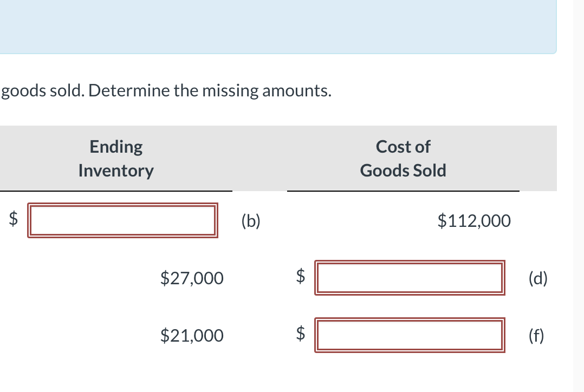
Task: Click the Cost of Goods Sold field for row (d)
Action: (409, 278)
